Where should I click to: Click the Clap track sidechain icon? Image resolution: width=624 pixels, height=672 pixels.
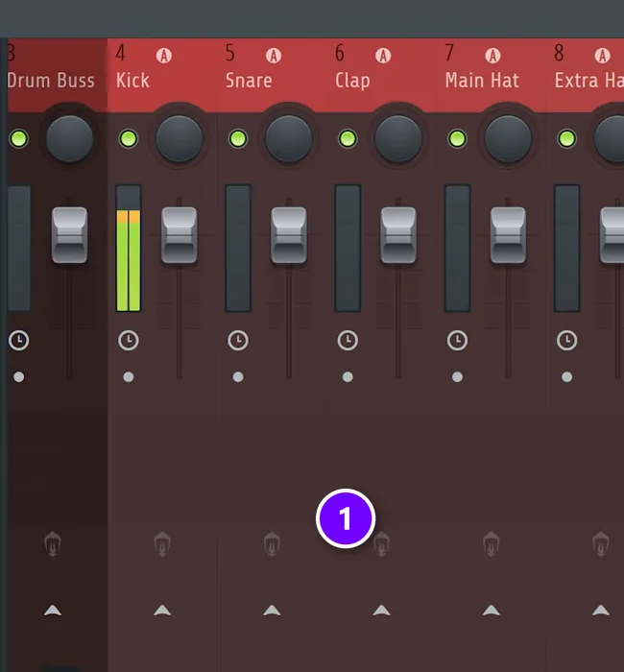(x=381, y=544)
